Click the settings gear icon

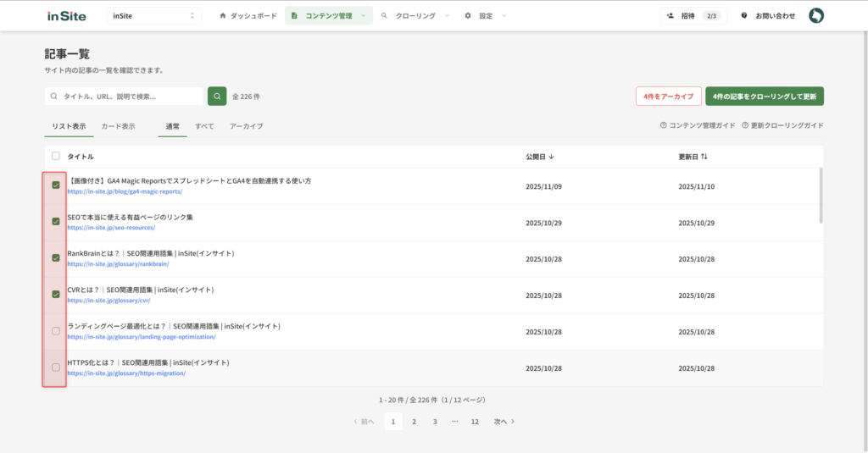click(468, 16)
